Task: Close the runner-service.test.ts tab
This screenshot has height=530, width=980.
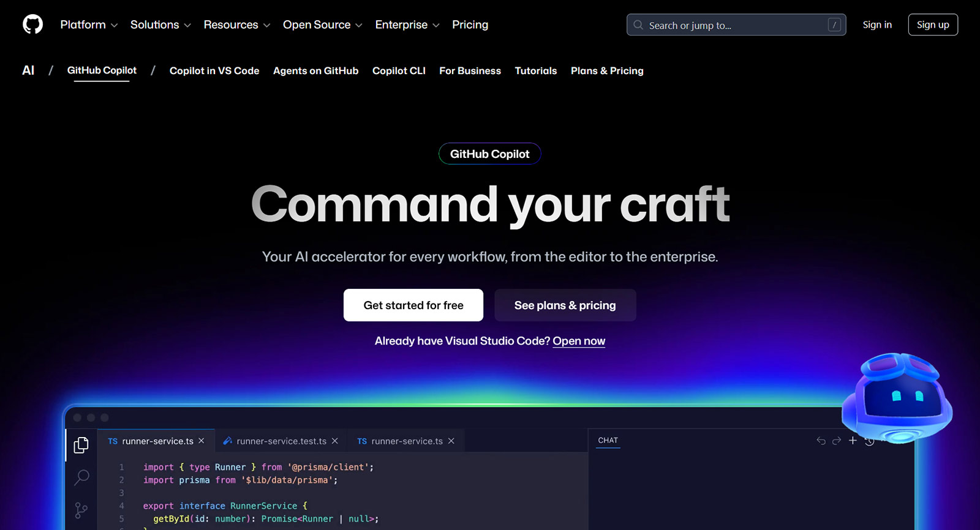Action: pos(335,441)
